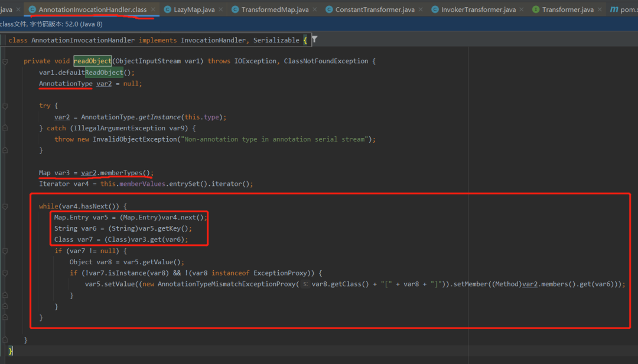Collapse the try block fold marker
The width and height of the screenshot is (638, 364).
coord(5,106)
